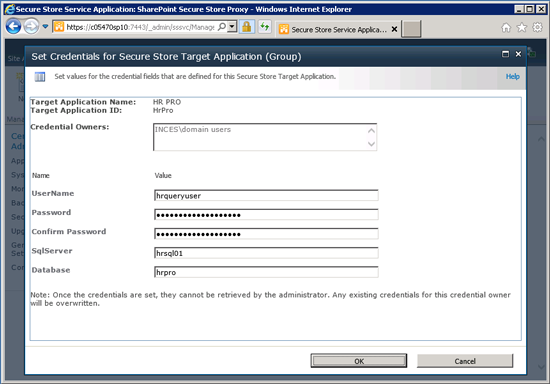This screenshot has width=550, height=384.
Task: Open Favorites star icon
Action: (522, 27)
